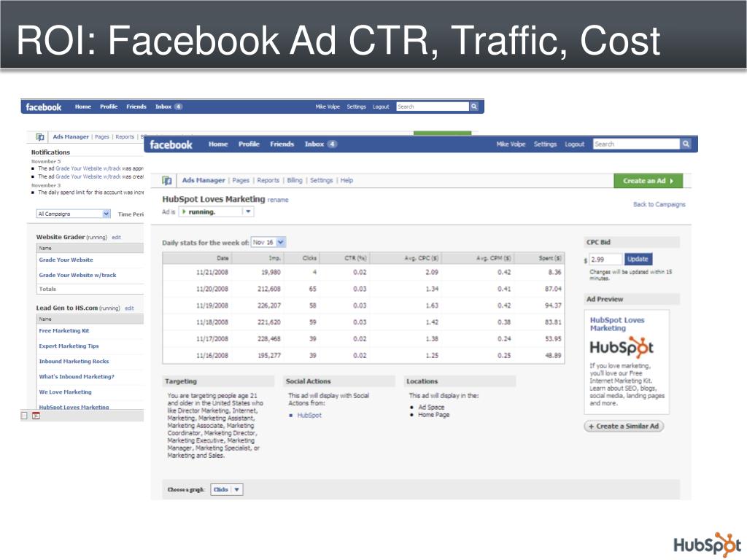Click 'What's Inbound Marketing?' ad link
This screenshot has height=560, width=747.
click(77, 377)
